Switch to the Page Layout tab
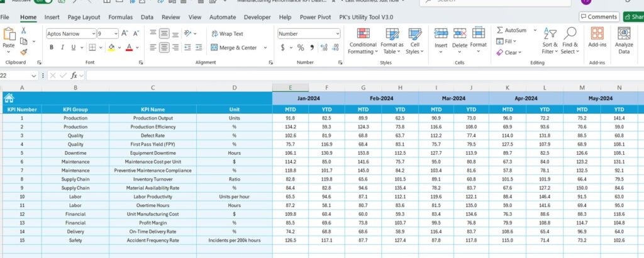 (84, 17)
